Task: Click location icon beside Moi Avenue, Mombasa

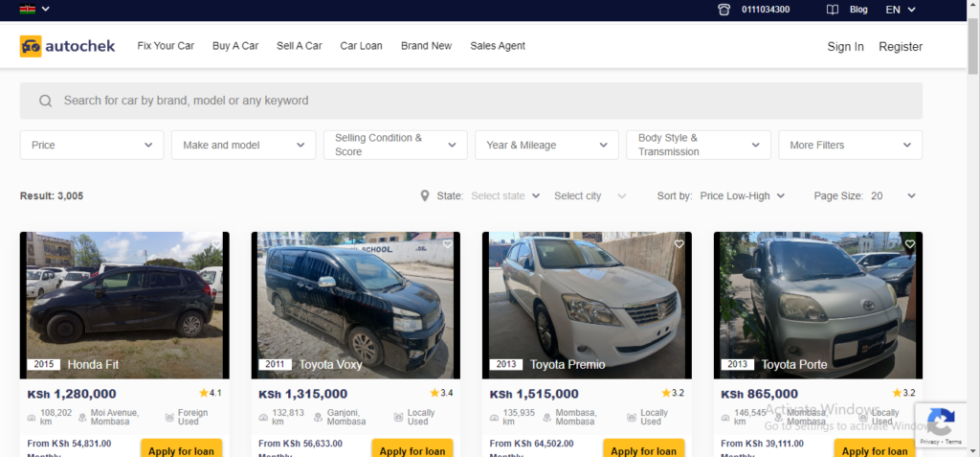Action: (82, 418)
